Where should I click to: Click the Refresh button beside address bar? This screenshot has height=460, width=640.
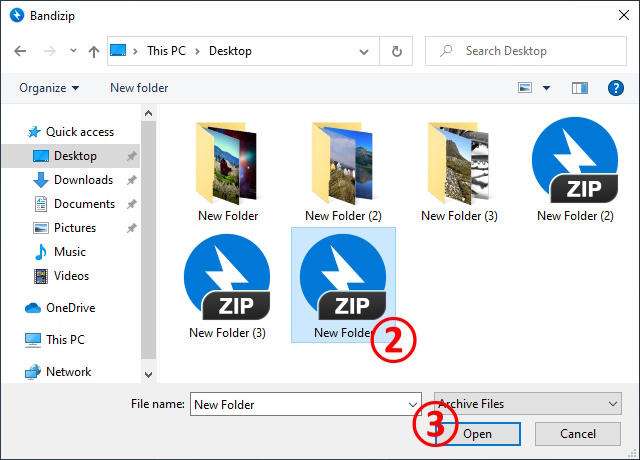(397, 51)
